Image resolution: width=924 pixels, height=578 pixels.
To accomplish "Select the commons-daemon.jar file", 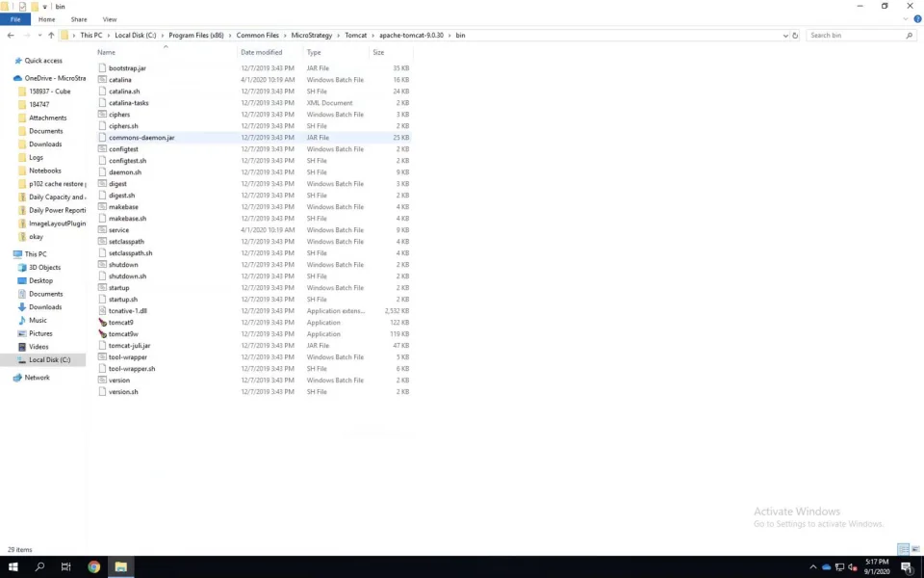I will [253, 138].
